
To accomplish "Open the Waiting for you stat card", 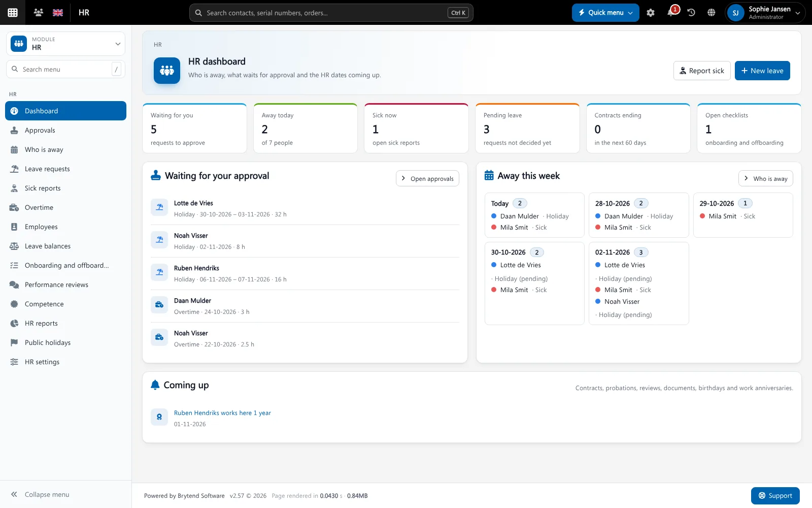I will pos(195,128).
